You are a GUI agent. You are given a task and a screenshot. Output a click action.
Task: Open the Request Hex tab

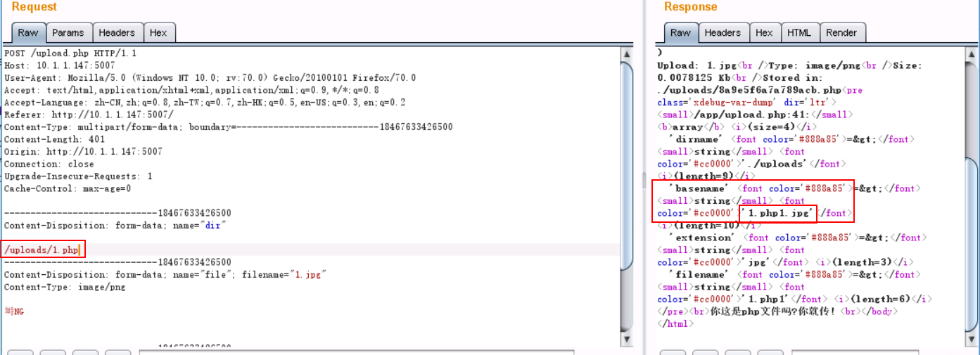pos(158,32)
